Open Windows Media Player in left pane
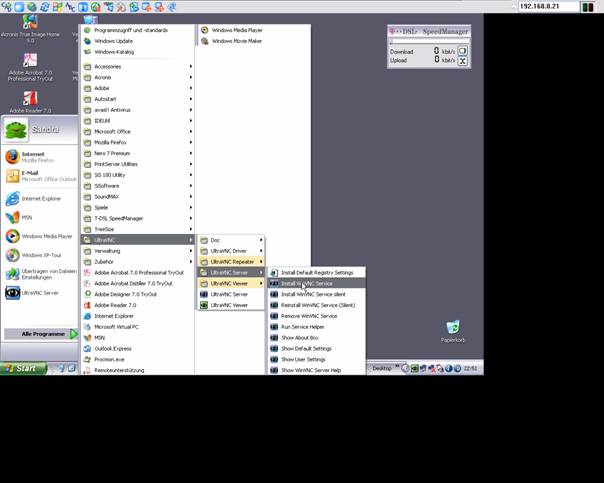This screenshot has width=604, height=483. point(39,236)
